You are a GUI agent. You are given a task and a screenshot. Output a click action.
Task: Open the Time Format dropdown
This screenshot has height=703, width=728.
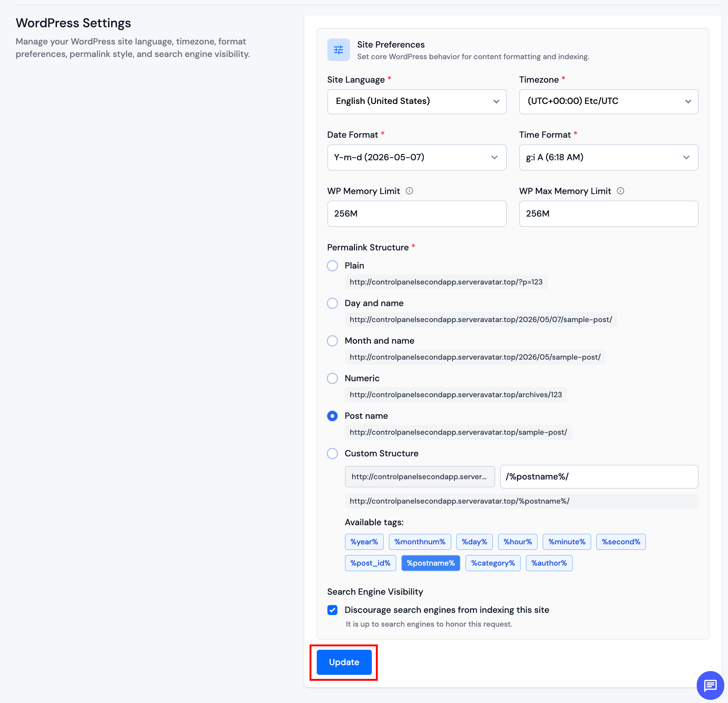click(608, 157)
